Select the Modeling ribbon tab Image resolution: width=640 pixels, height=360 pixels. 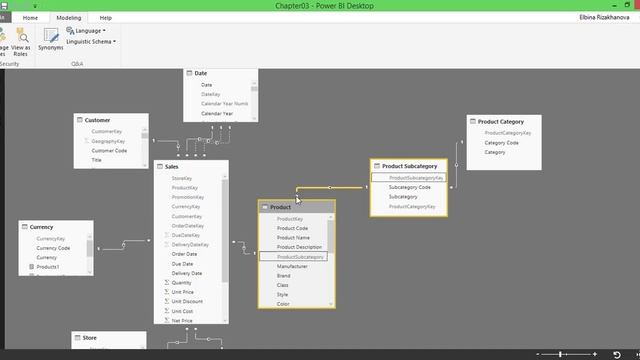[x=69, y=18]
